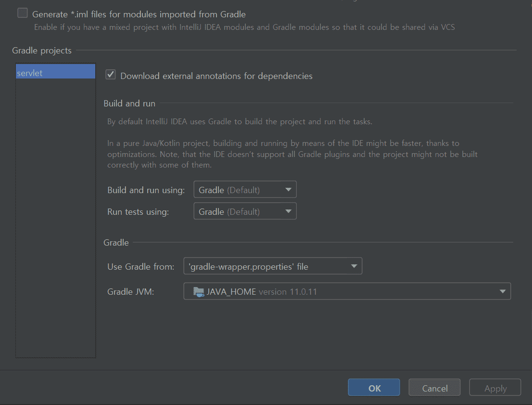Image resolution: width=532 pixels, height=405 pixels.
Task: Click the 'Enable if you have a mixed project' hint
Action: (244, 27)
